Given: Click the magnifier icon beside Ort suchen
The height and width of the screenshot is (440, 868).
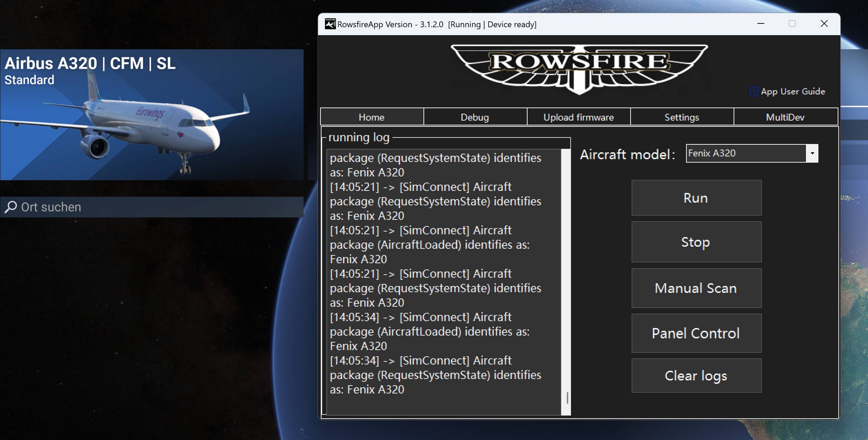Looking at the screenshot, I should pos(11,207).
